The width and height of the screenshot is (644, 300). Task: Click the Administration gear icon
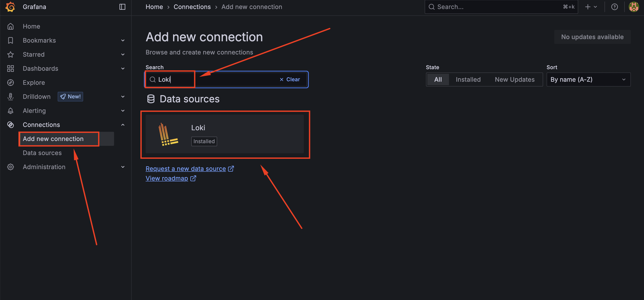(x=11, y=167)
